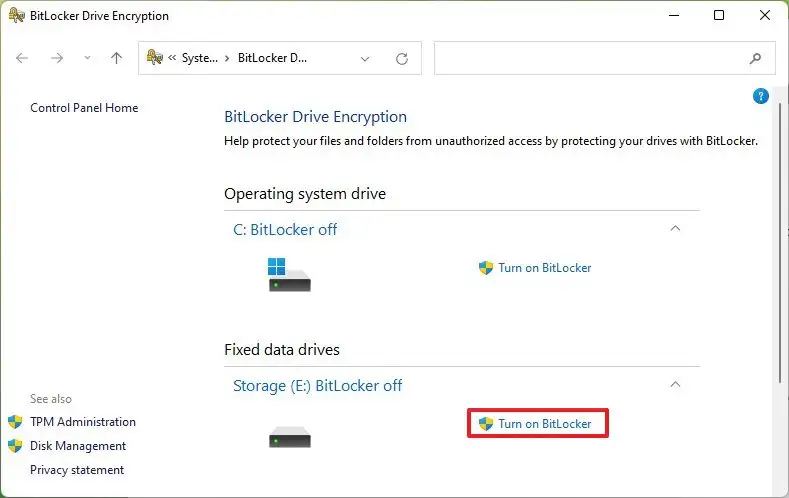Turn on BitLocker for C: drive
789x498 pixels.
544,268
